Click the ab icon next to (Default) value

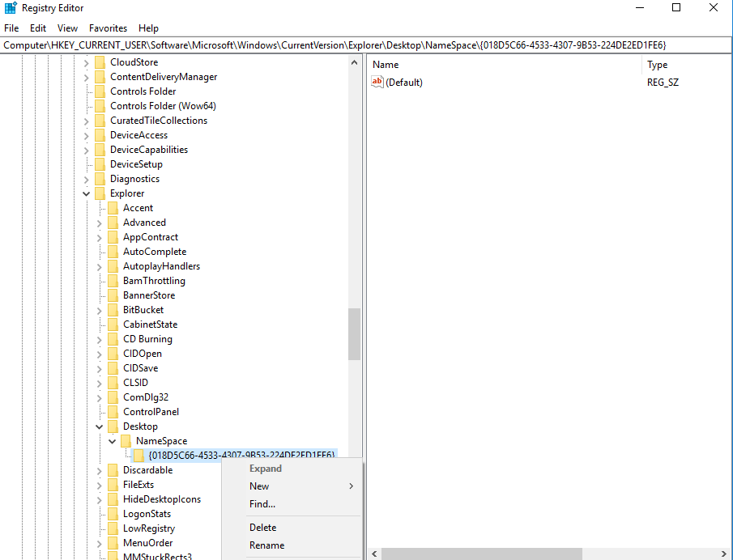376,82
